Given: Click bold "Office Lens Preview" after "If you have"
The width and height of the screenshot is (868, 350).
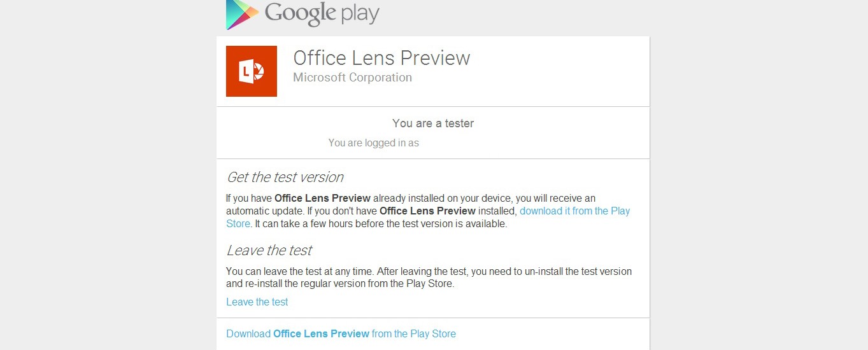Looking at the screenshot, I should point(322,199).
